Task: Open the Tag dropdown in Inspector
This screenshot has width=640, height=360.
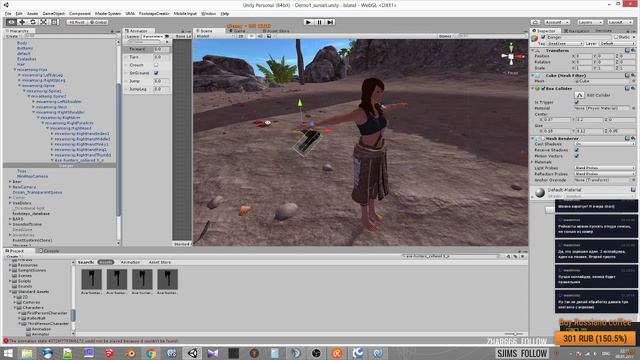Action: coord(565,43)
